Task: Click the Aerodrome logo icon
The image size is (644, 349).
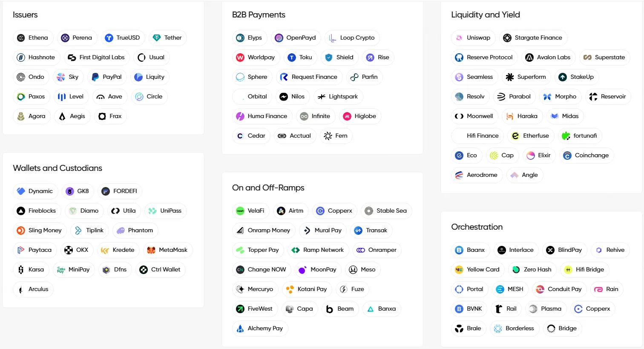Action: [459, 175]
